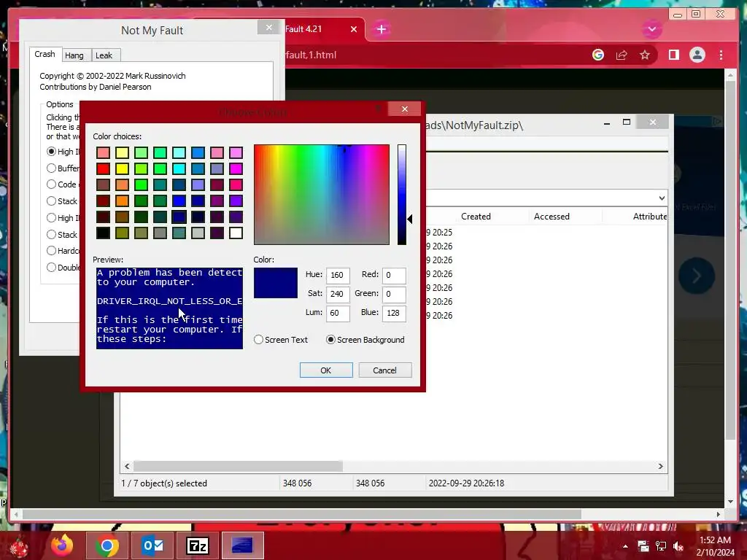747x560 pixels.
Task: Open a new Chrome tab with plus
Action: pos(381,29)
